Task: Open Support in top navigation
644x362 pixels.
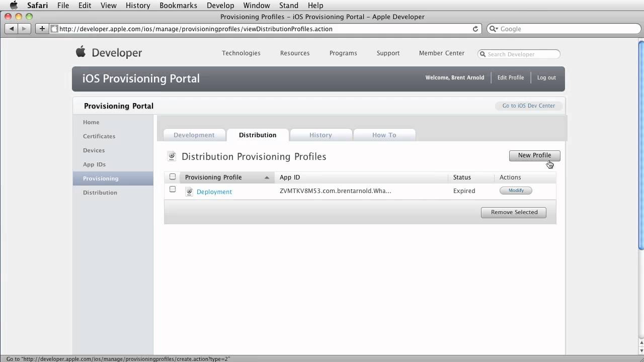Action: click(388, 53)
